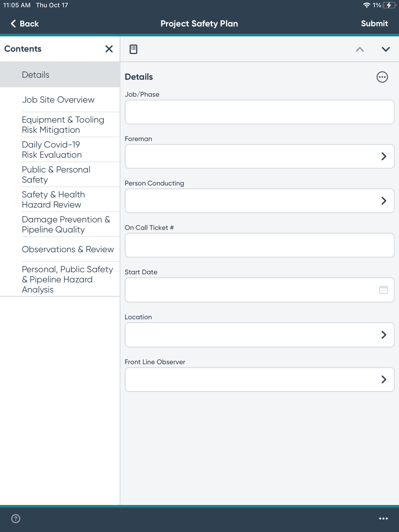The height and width of the screenshot is (532, 399).
Task: Go Back to previous screen
Action: (x=25, y=24)
